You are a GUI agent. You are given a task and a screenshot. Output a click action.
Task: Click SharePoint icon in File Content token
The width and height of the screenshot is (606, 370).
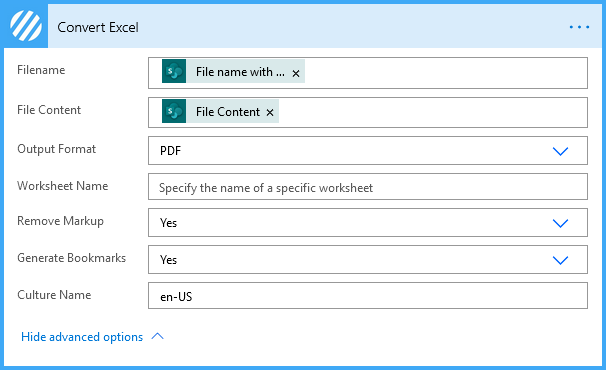pos(174,111)
